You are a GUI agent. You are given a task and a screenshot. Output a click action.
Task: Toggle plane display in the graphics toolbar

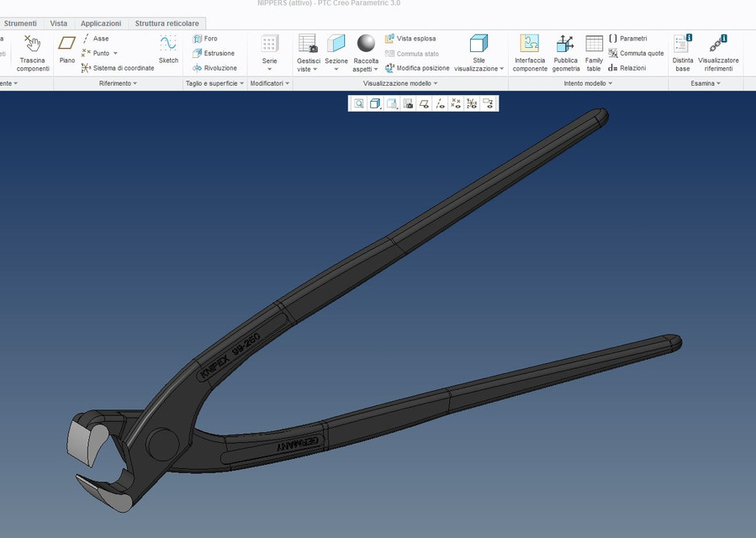(424, 103)
